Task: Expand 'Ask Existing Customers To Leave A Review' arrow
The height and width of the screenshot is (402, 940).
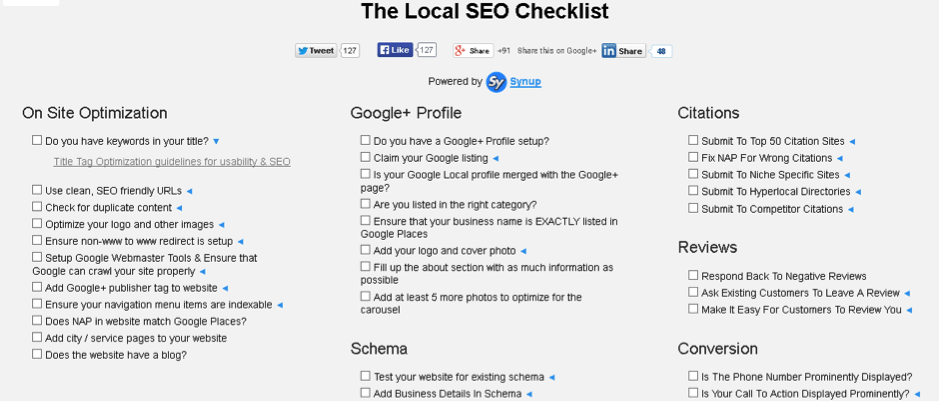Action: tap(907, 293)
